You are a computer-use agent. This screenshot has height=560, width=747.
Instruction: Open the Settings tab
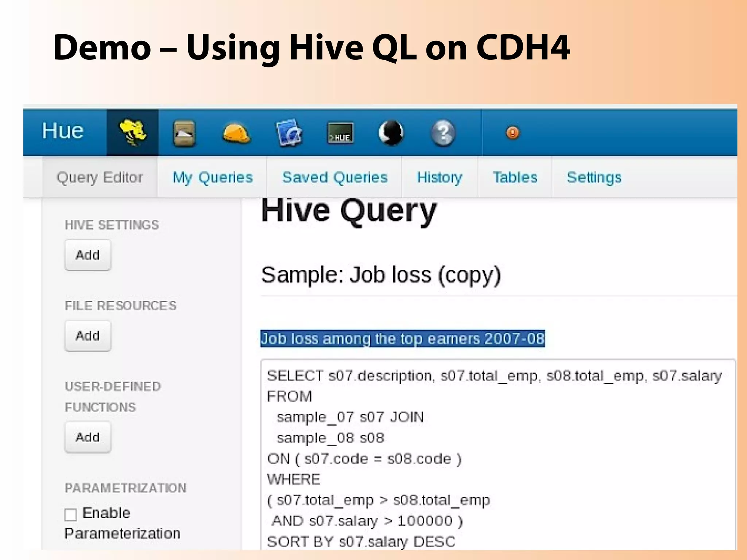tap(594, 178)
